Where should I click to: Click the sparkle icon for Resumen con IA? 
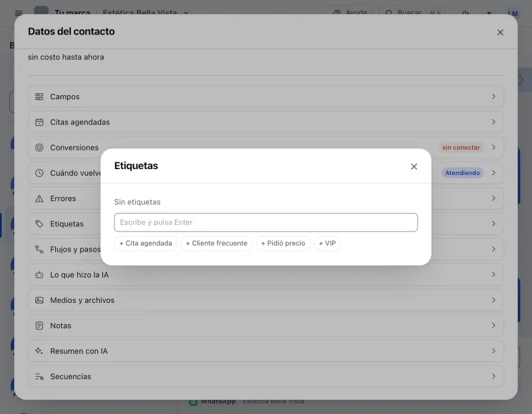(39, 351)
